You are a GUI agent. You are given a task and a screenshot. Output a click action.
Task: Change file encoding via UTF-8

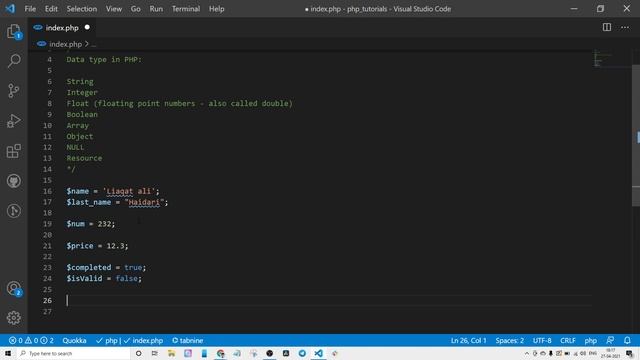click(x=542, y=340)
